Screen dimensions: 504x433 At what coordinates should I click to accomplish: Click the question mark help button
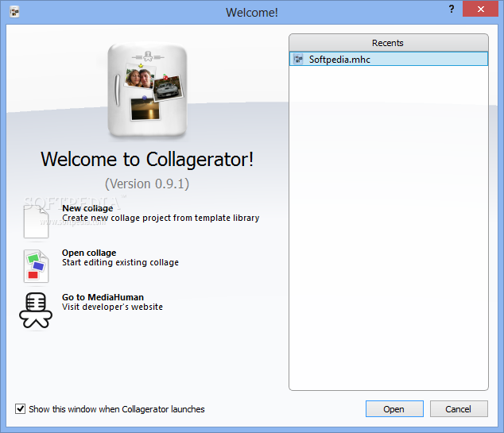(452, 9)
